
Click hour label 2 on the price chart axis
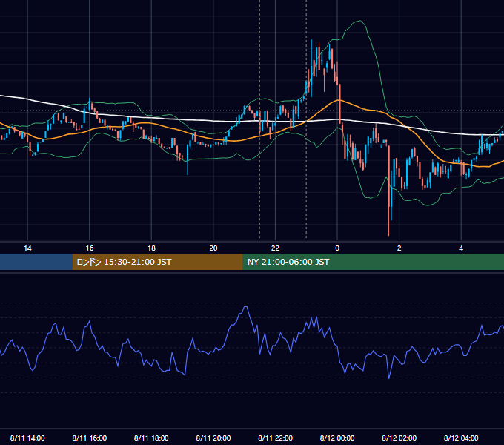coord(399,248)
